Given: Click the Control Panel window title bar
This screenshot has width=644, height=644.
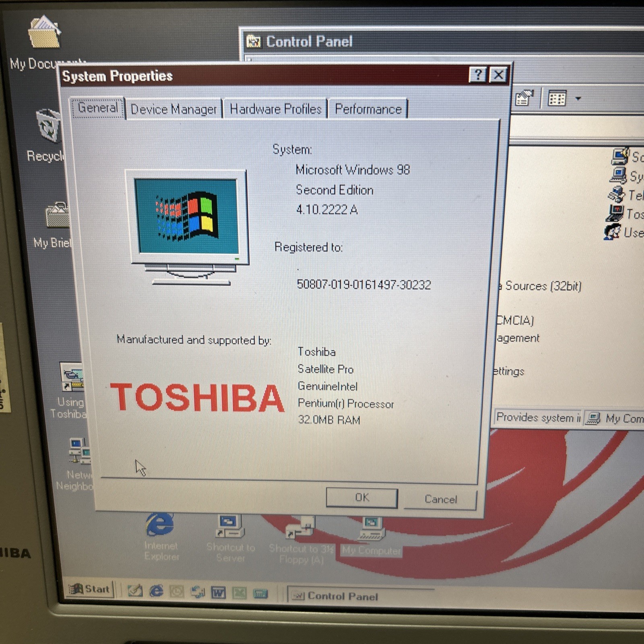Looking at the screenshot, I should click(443, 41).
